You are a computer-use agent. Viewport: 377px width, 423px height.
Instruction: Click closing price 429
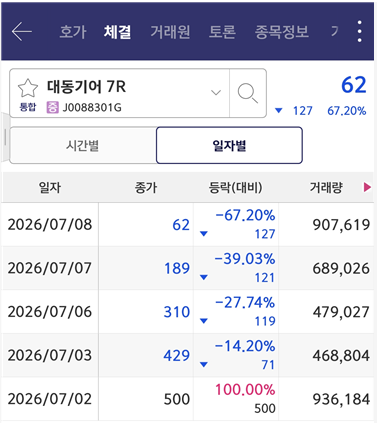click(177, 356)
